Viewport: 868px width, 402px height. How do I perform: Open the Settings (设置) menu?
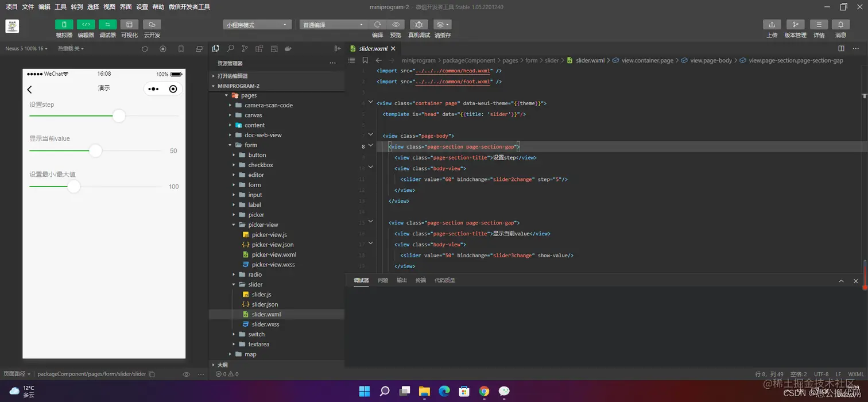pyautogui.click(x=142, y=7)
